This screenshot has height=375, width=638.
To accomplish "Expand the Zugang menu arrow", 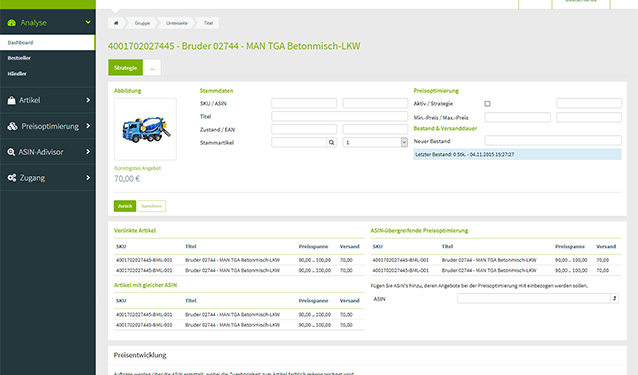I will [88, 178].
